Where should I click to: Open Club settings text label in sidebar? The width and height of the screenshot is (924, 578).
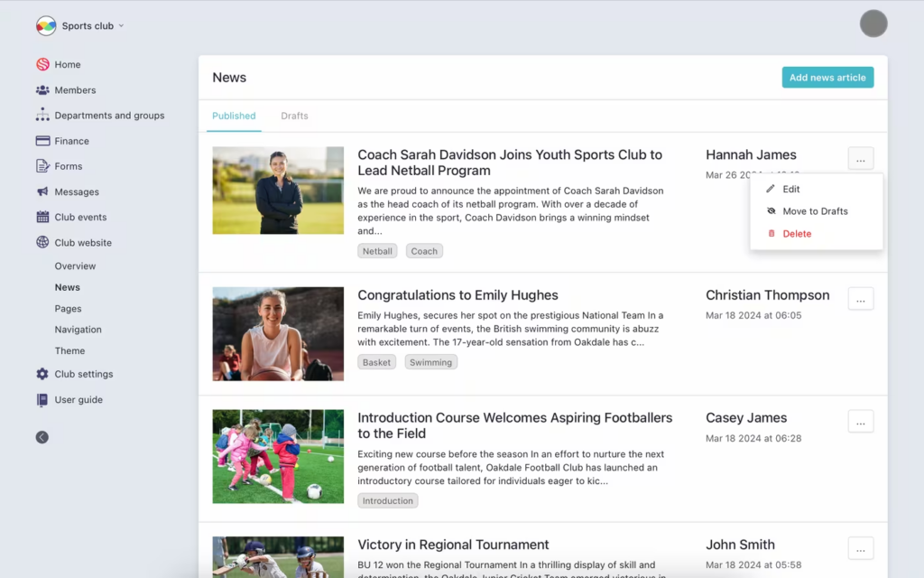coord(84,374)
